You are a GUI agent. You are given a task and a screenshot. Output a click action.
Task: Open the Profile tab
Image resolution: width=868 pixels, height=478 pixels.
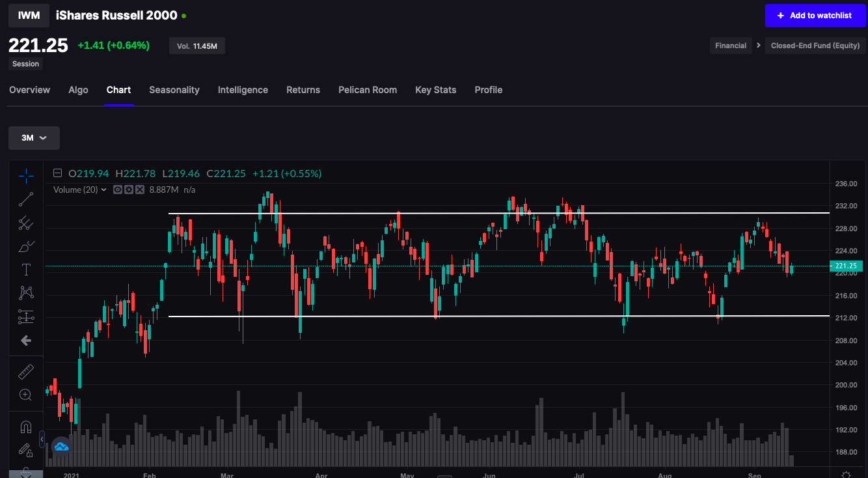tap(489, 90)
